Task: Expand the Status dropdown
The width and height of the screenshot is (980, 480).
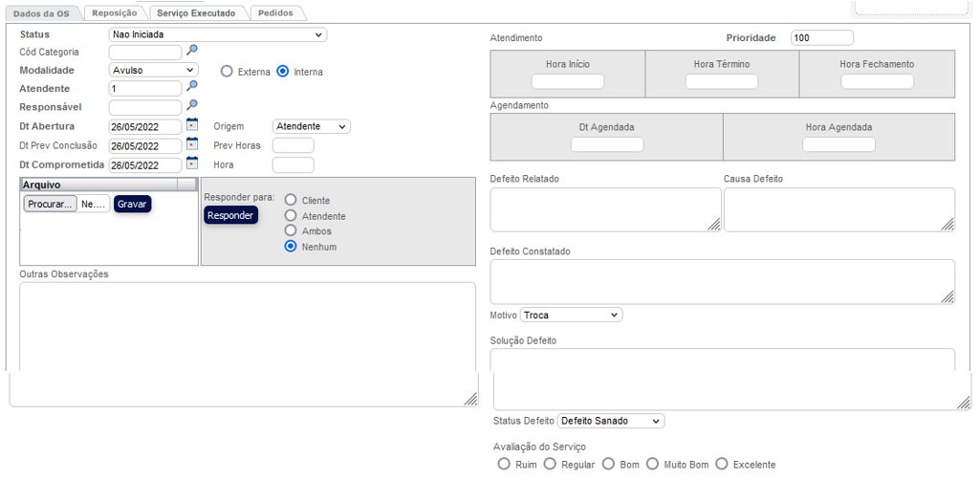Action: 218,34
